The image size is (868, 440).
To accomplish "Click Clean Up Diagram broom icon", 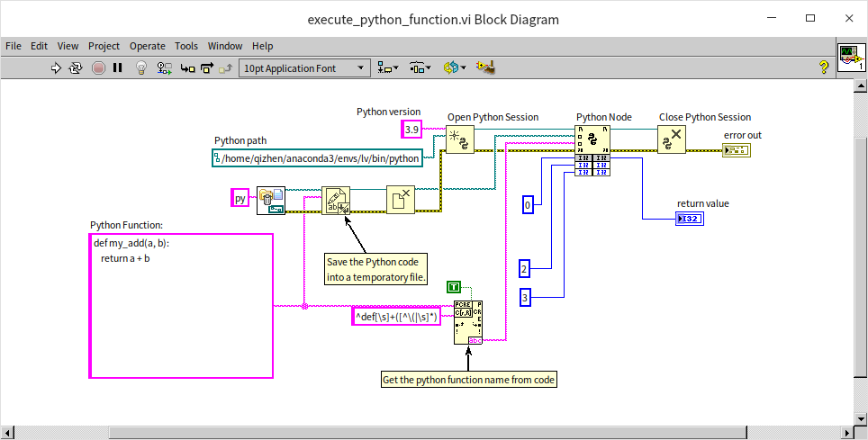I will (486, 67).
